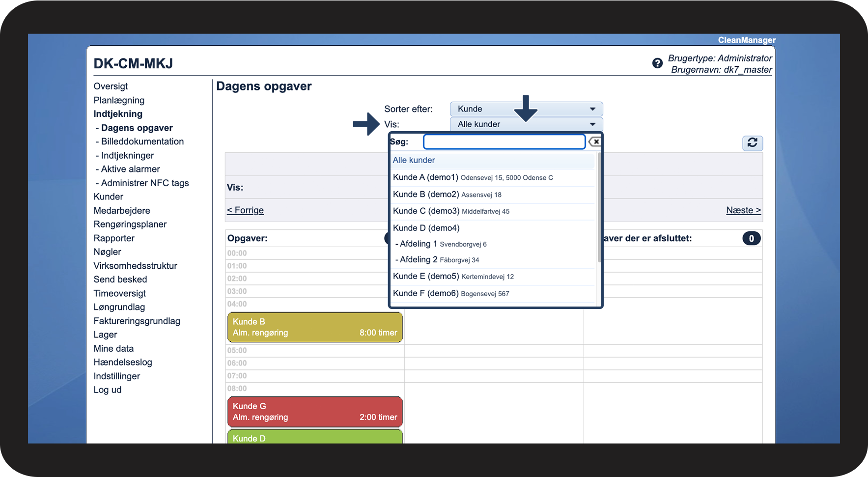The width and height of the screenshot is (868, 477).
Task: Open the Rapporter menu item
Action: (x=114, y=238)
